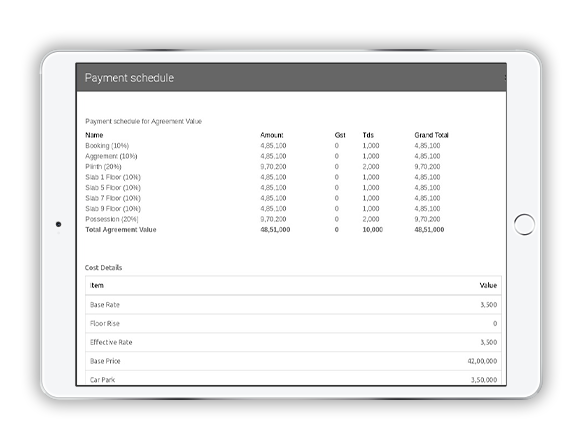
Task: Click the Gst column header
Action: tap(340, 135)
